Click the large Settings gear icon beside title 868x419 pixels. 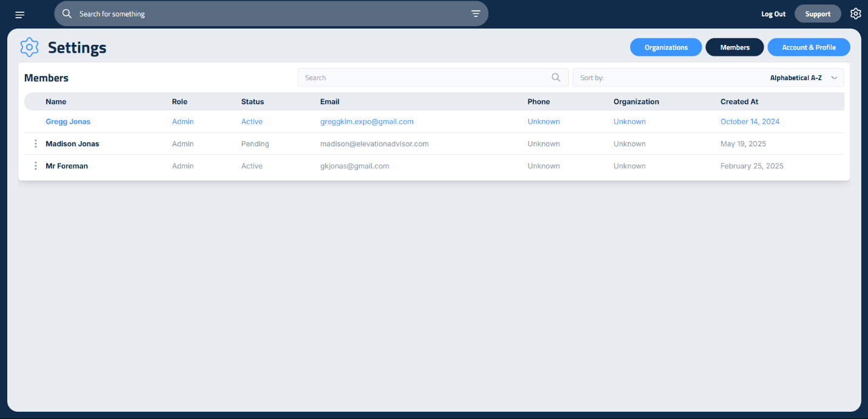(29, 47)
